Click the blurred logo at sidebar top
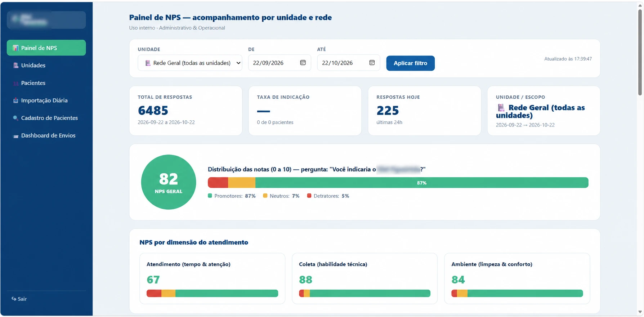The height and width of the screenshot is (317, 644). 46,20
